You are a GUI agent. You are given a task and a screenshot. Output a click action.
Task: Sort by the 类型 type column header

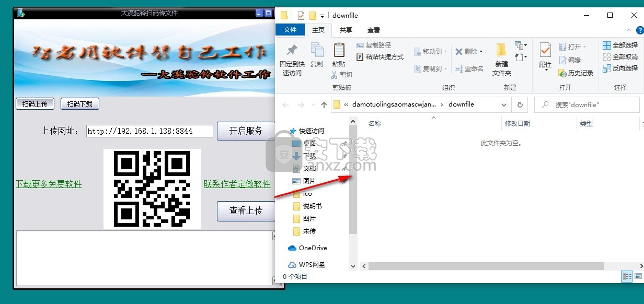[586, 124]
